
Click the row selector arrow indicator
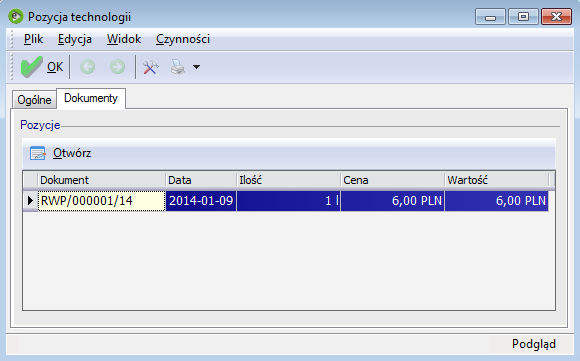[x=30, y=201]
